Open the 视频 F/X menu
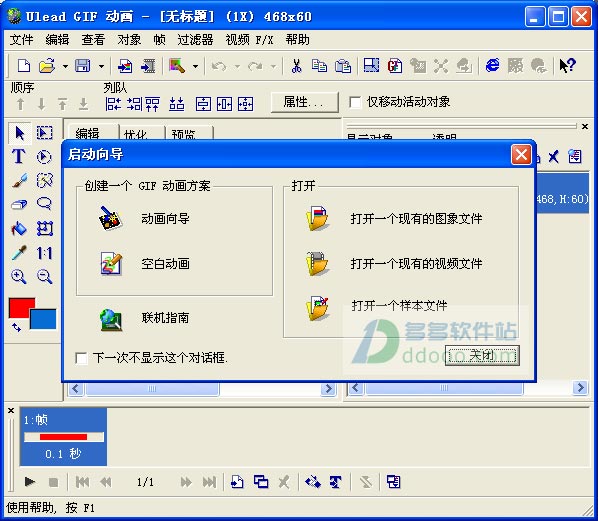 (x=249, y=40)
